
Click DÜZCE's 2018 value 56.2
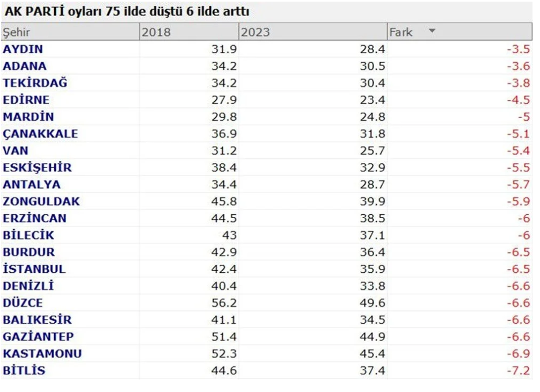pyautogui.click(x=226, y=303)
